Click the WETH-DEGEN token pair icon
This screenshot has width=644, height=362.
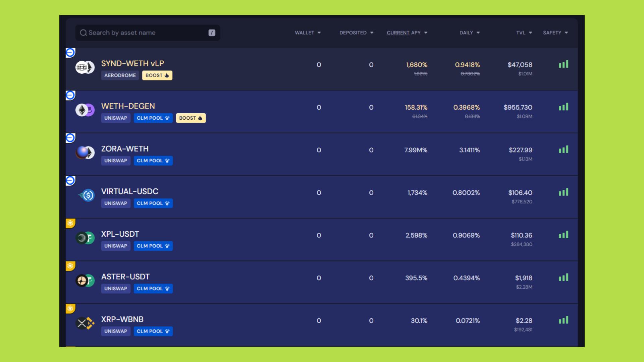pyautogui.click(x=85, y=110)
